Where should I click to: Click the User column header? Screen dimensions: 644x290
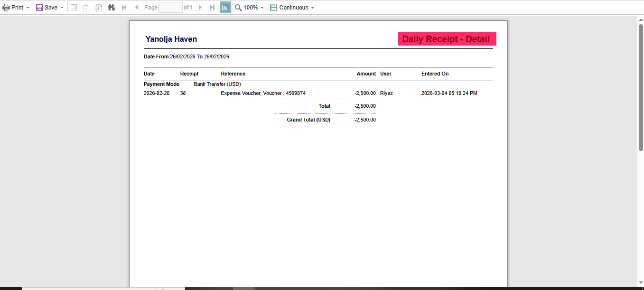point(386,74)
